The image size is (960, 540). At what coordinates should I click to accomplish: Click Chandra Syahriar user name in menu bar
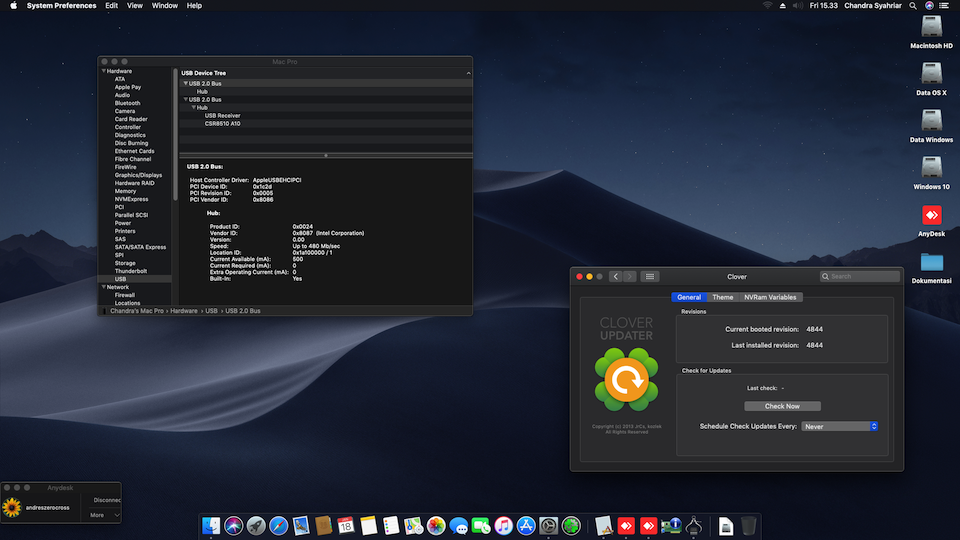(872, 6)
